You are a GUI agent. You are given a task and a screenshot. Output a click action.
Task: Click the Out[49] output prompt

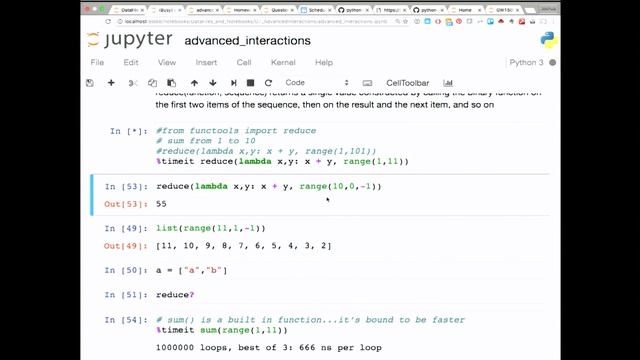click(126, 246)
